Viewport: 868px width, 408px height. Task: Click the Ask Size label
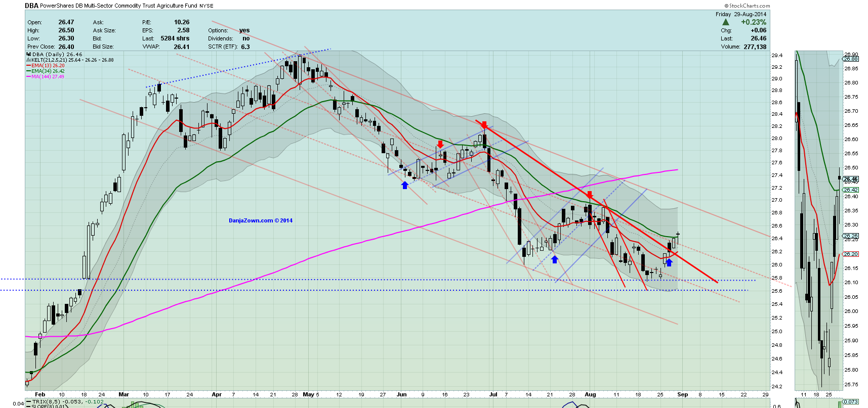[x=104, y=30]
